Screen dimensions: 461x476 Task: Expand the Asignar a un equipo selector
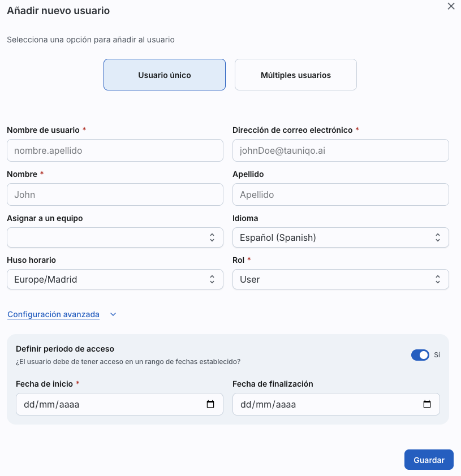[107, 237]
